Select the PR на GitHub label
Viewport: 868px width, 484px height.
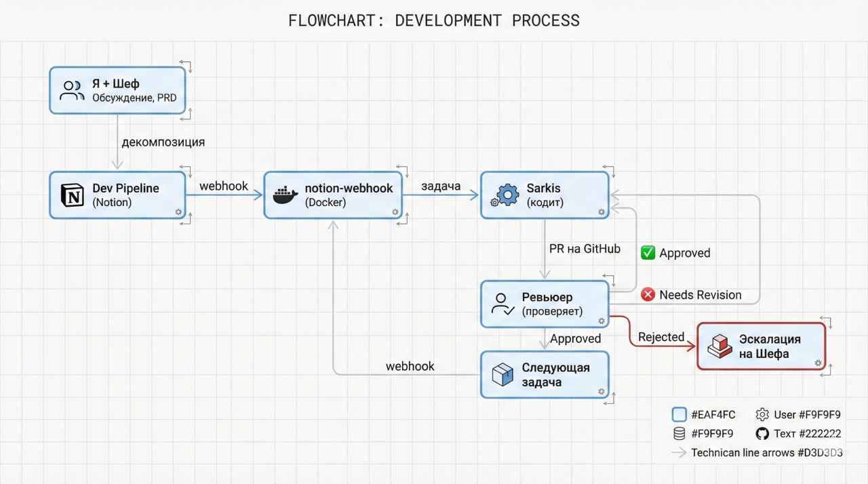pos(585,249)
